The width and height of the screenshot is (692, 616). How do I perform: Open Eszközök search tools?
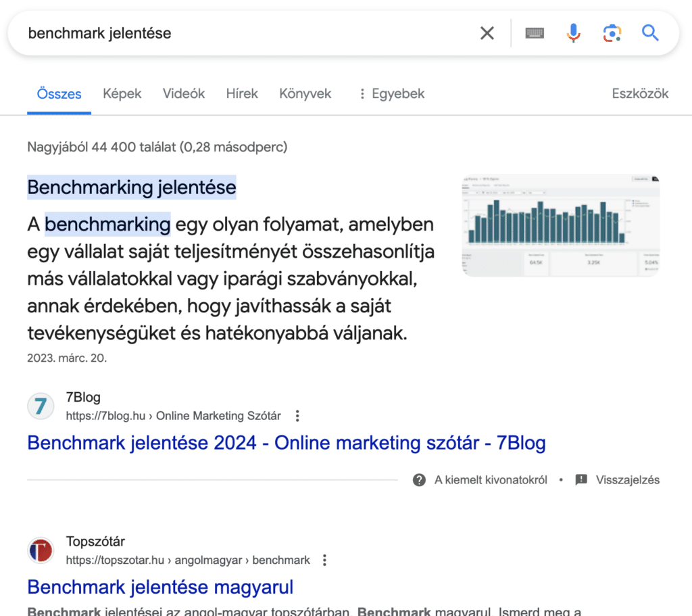pos(639,94)
